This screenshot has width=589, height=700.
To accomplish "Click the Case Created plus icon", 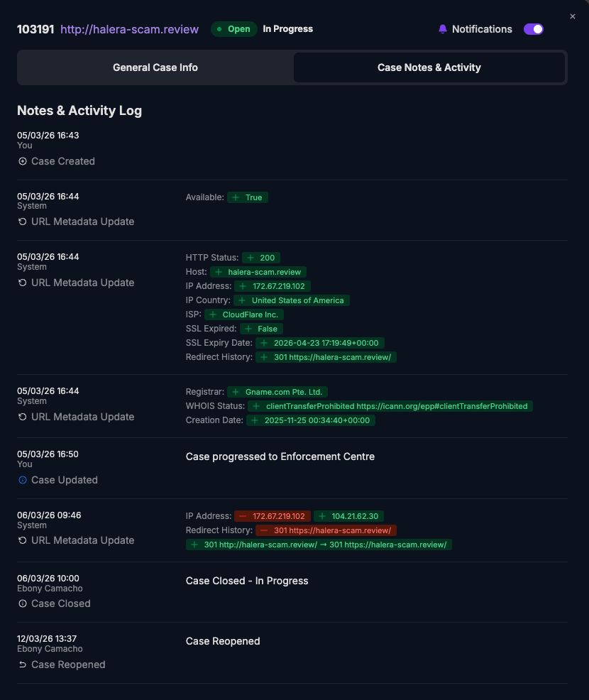I will [x=23, y=161].
